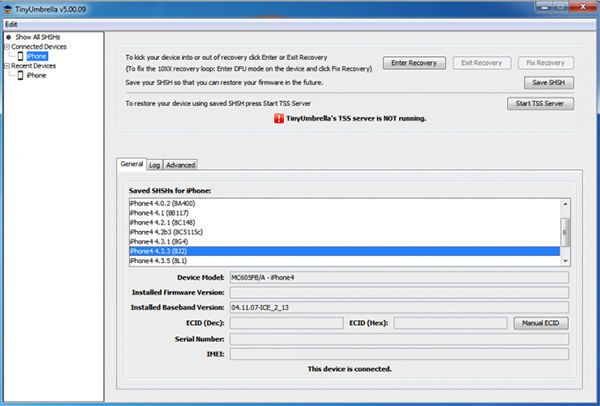Switch to the Log tab
The image size is (600, 406).
point(155,165)
